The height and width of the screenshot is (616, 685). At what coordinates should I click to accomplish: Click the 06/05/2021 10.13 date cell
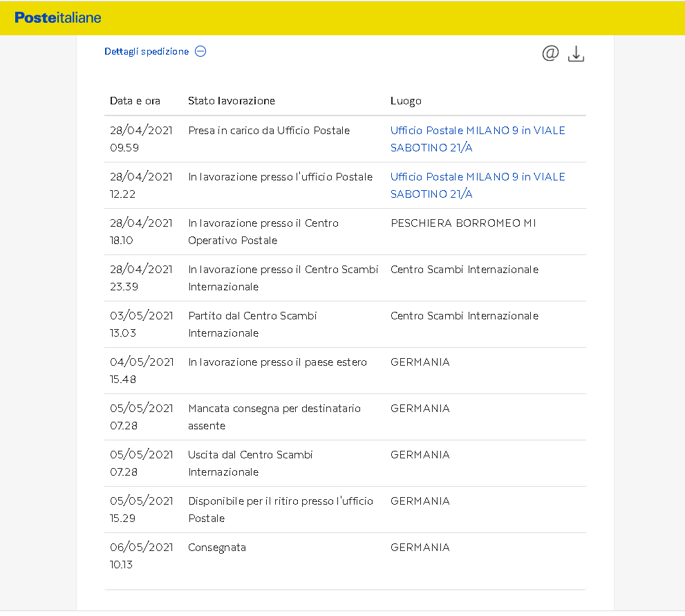point(141,556)
